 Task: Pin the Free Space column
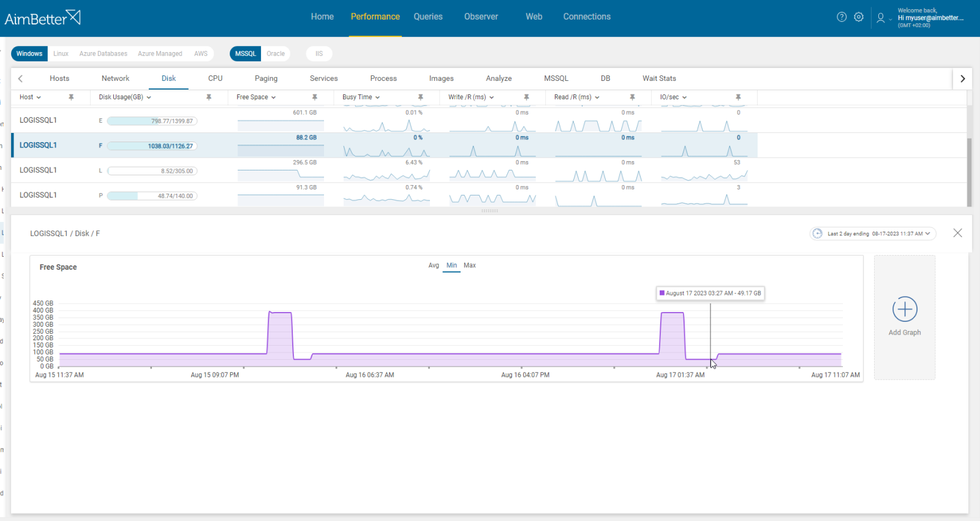pyautogui.click(x=315, y=97)
